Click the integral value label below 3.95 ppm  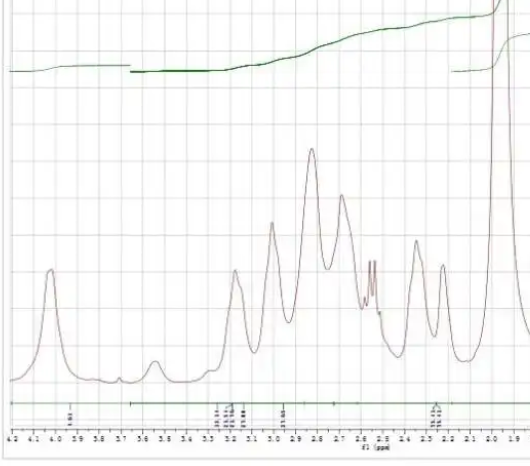[70, 419]
